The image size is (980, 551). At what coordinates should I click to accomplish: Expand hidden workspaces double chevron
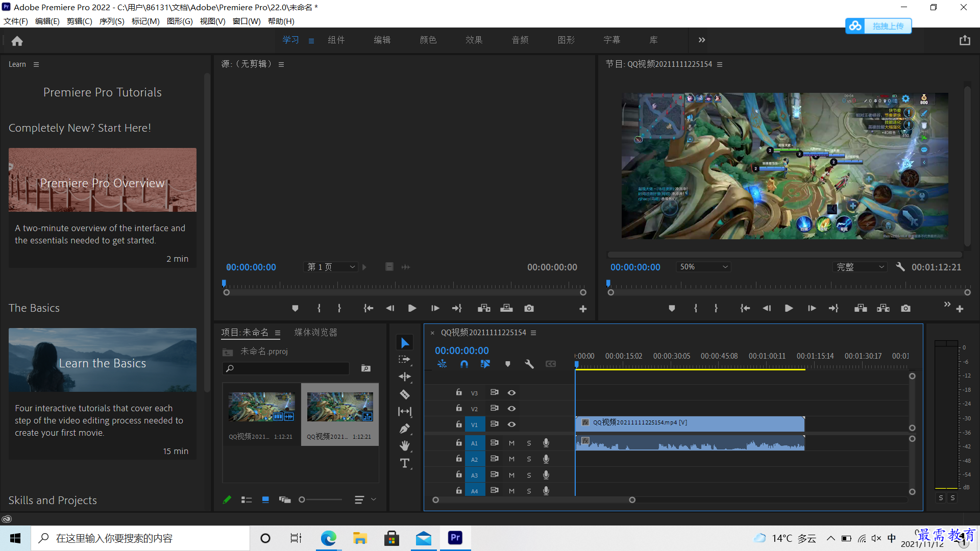pyautogui.click(x=702, y=40)
